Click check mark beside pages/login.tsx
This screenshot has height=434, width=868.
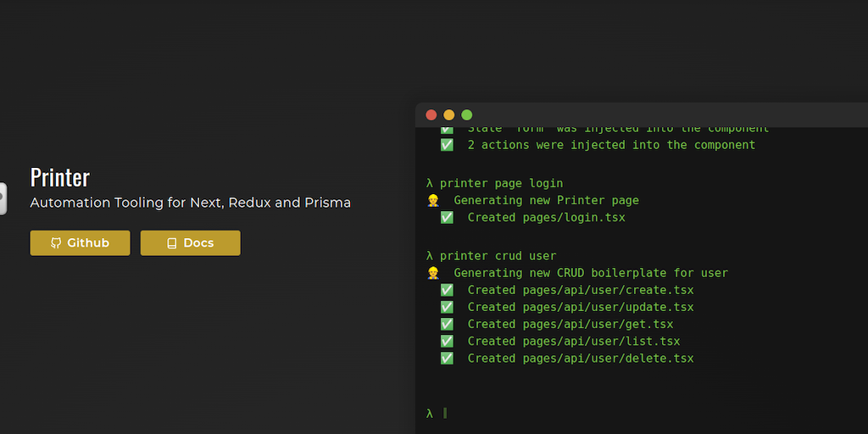click(x=447, y=218)
